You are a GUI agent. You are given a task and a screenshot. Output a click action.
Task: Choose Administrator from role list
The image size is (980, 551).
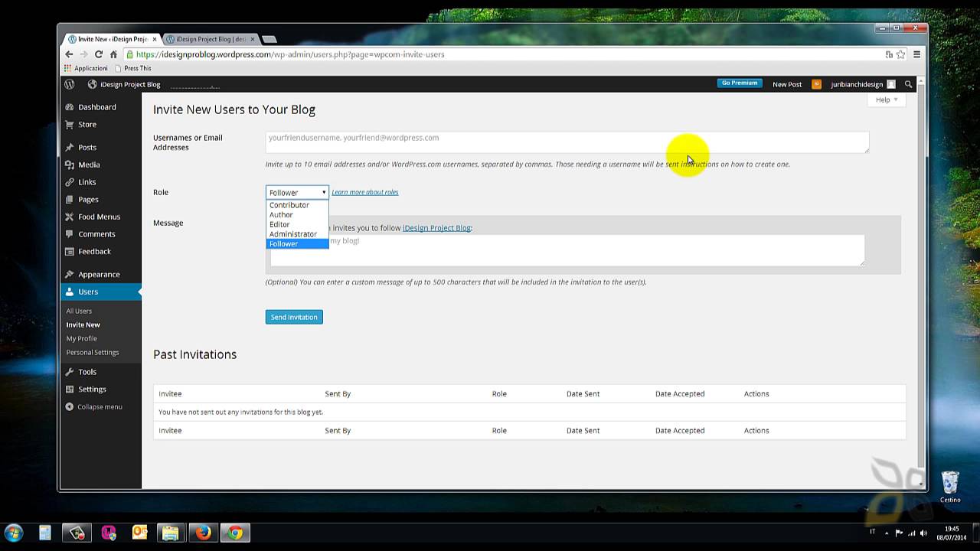tap(297, 234)
